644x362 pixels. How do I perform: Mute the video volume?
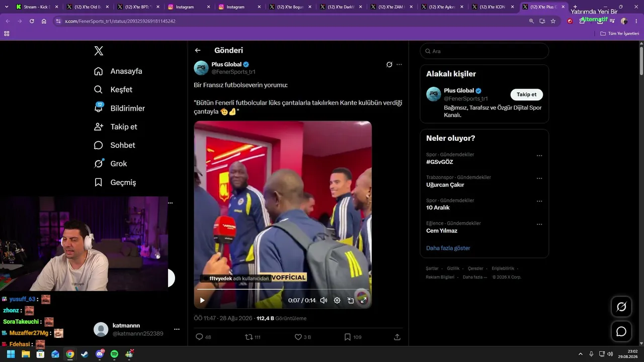(324, 300)
